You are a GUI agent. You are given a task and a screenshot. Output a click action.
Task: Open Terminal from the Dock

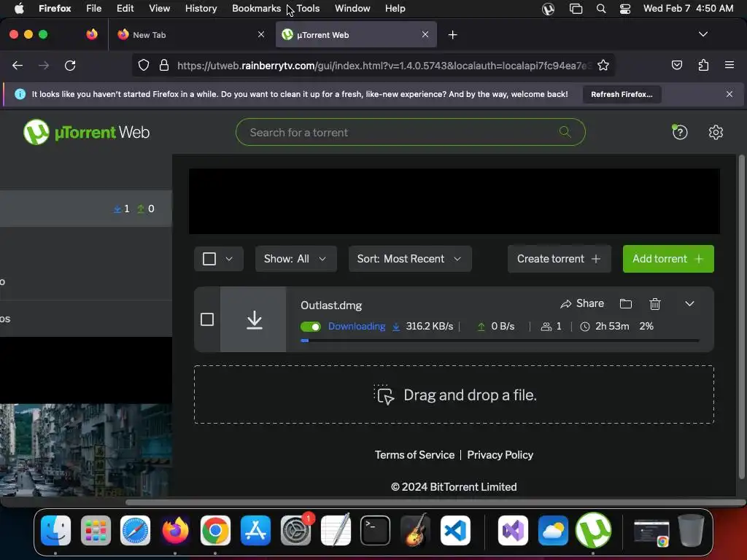(376, 530)
